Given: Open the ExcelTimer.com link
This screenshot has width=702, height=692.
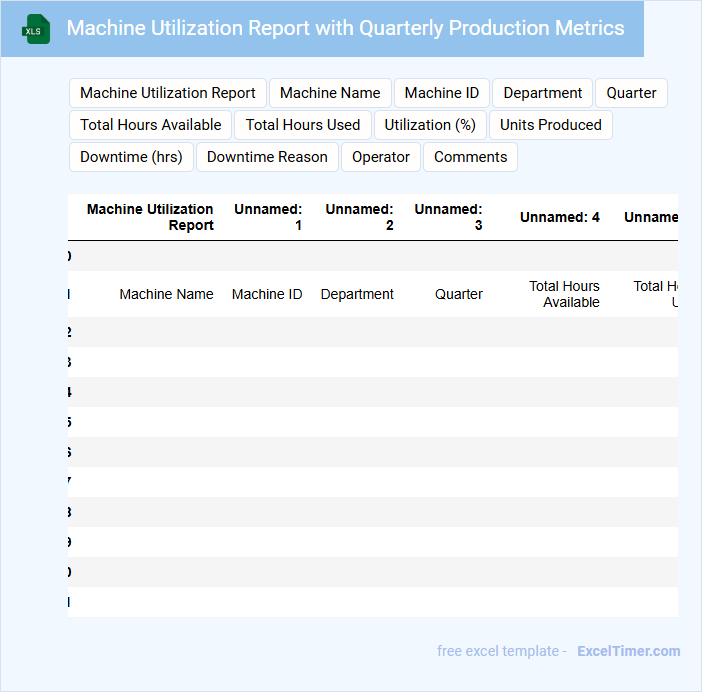Looking at the screenshot, I should [x=628, y=651].
